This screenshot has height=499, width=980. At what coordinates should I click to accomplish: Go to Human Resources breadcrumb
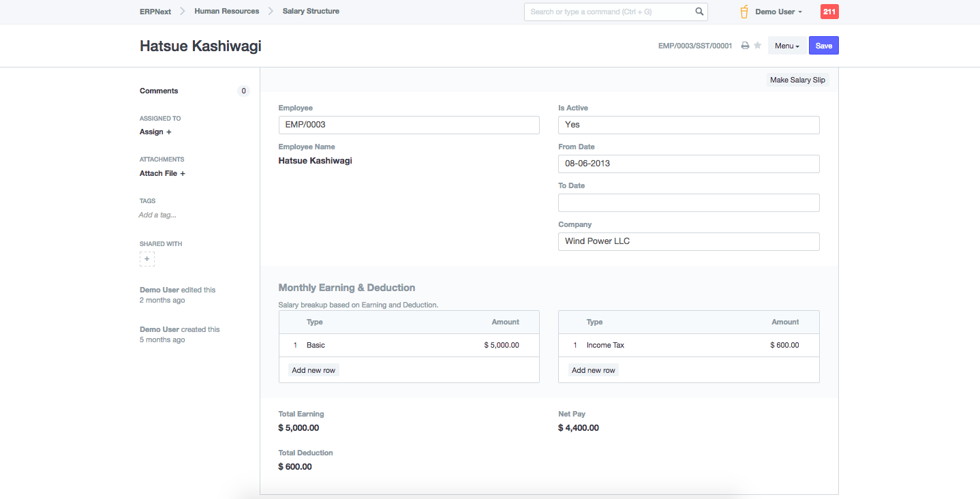[x=226, y=12]
